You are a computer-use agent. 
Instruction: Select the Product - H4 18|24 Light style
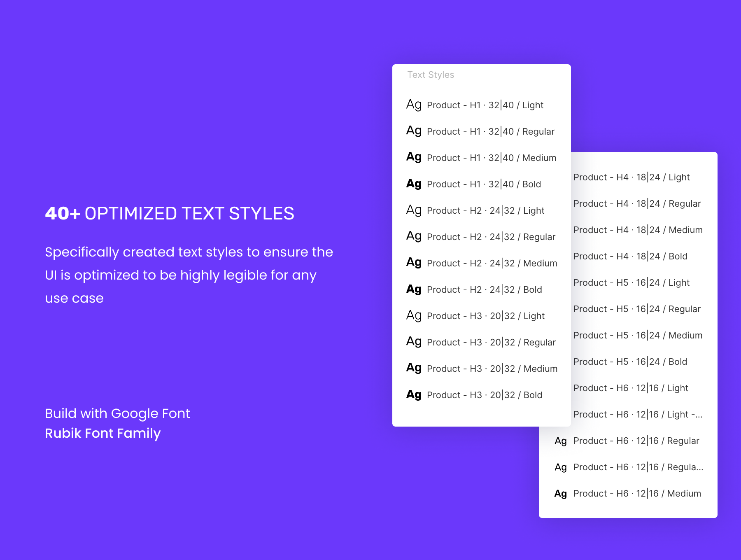coord(631,177)
